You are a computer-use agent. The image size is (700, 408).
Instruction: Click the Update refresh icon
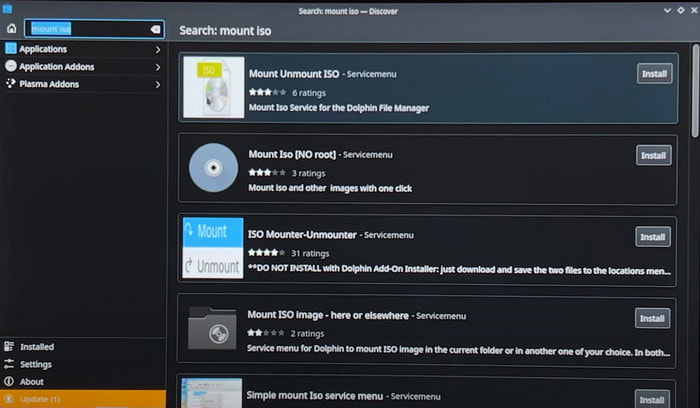click(x=9, y=399)
